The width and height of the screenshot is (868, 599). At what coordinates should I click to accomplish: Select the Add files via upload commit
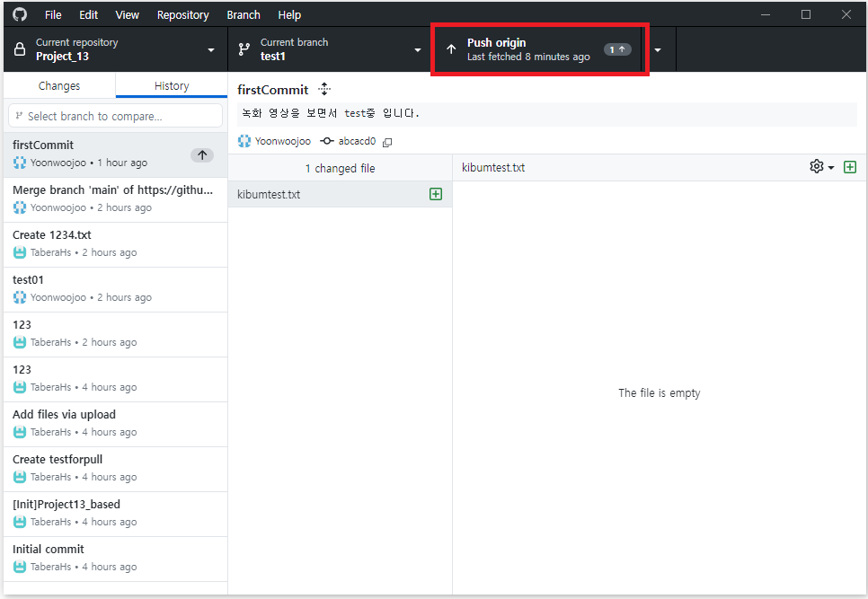(x=115, y=423)
